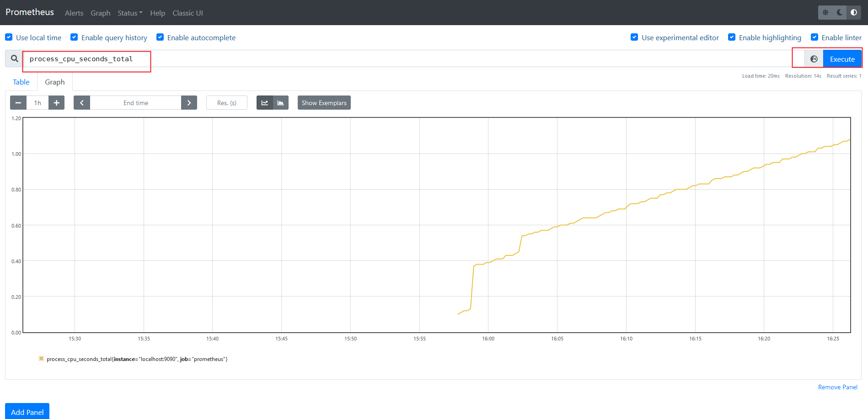This screenshot has width=868, height=419.
Task: Click the Res. (s) resolution input
Action: (227, 103)
